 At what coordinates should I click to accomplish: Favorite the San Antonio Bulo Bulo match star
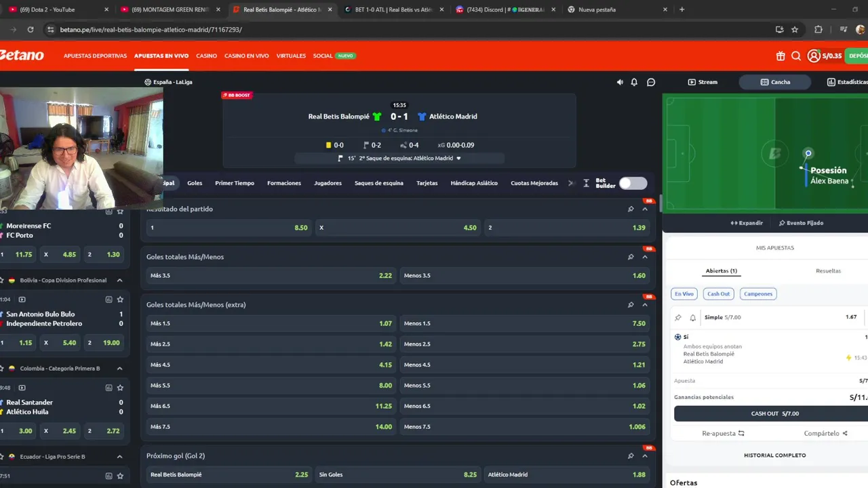point(120,300)
